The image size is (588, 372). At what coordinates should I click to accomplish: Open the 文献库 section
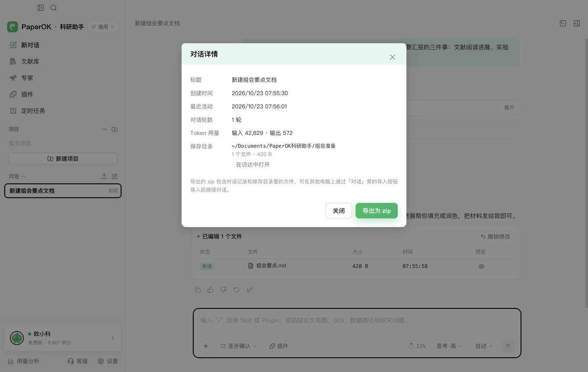point(63,61)
